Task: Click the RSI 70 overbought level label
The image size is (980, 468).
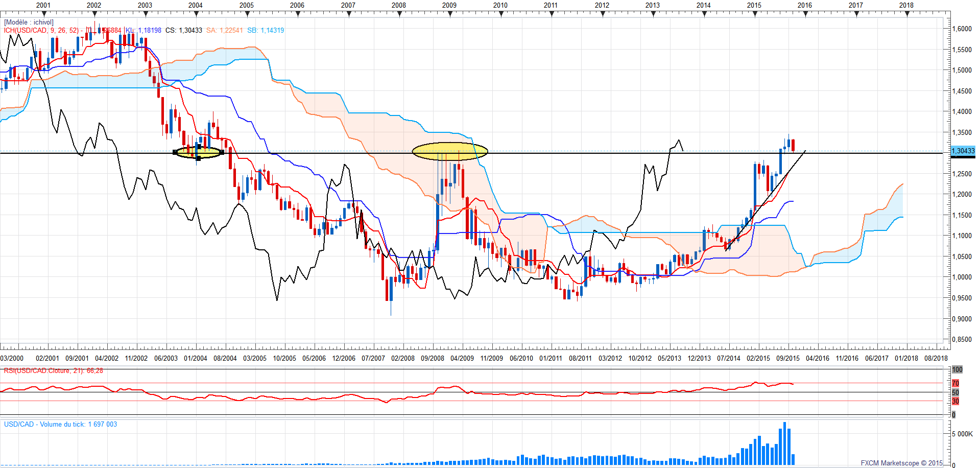Action: pyautogui.click(x=955, y=383)
